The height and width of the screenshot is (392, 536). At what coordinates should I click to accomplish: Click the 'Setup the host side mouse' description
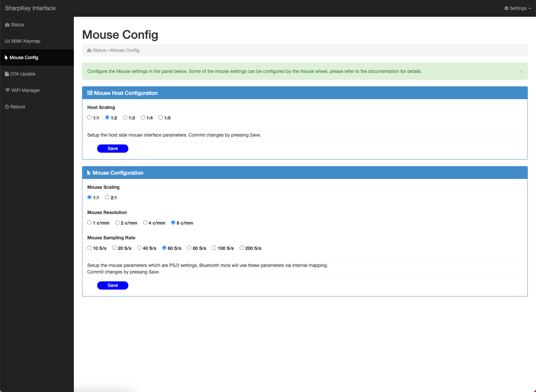click(x=174, y=135)
